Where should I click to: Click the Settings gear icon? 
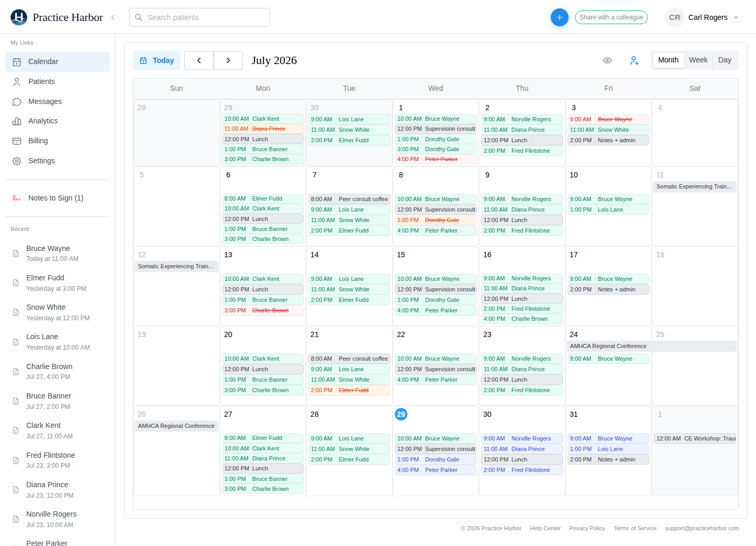tap(17, 161)
